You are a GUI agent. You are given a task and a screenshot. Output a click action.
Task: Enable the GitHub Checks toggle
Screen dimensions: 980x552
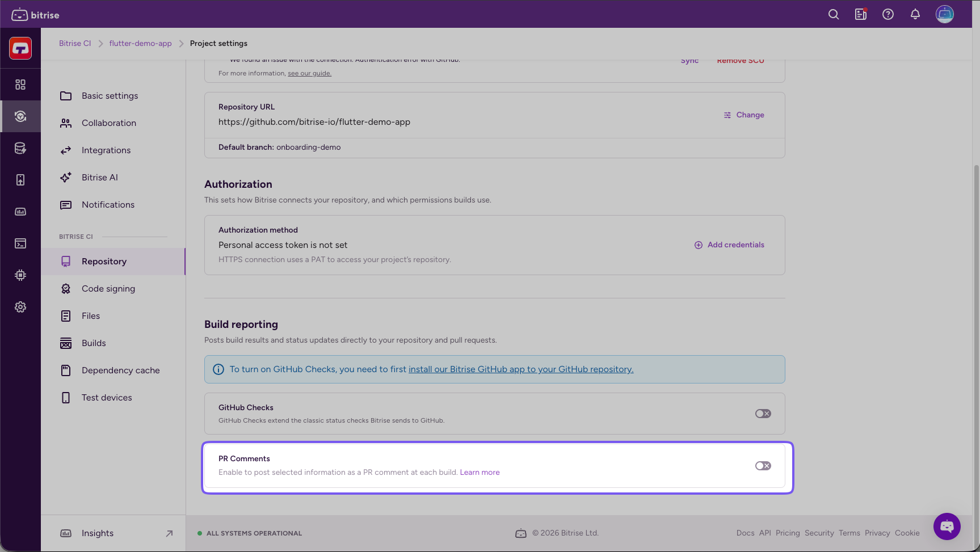click(x=763, y=414)
